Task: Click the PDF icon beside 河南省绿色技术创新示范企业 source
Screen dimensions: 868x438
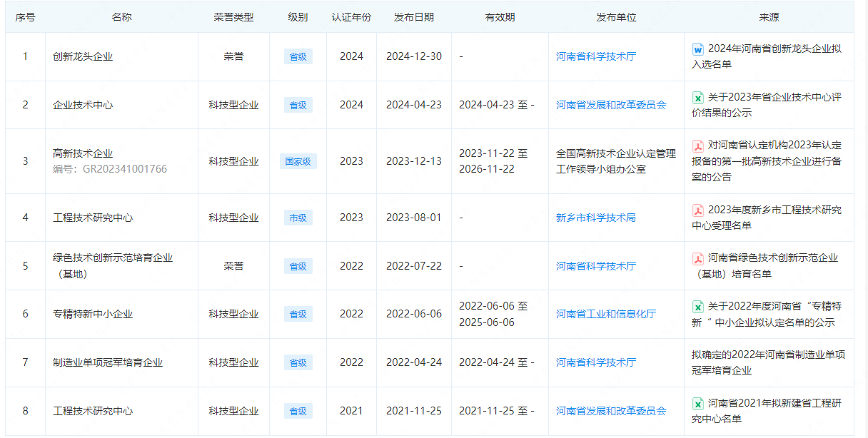Action: click(698, 259)
